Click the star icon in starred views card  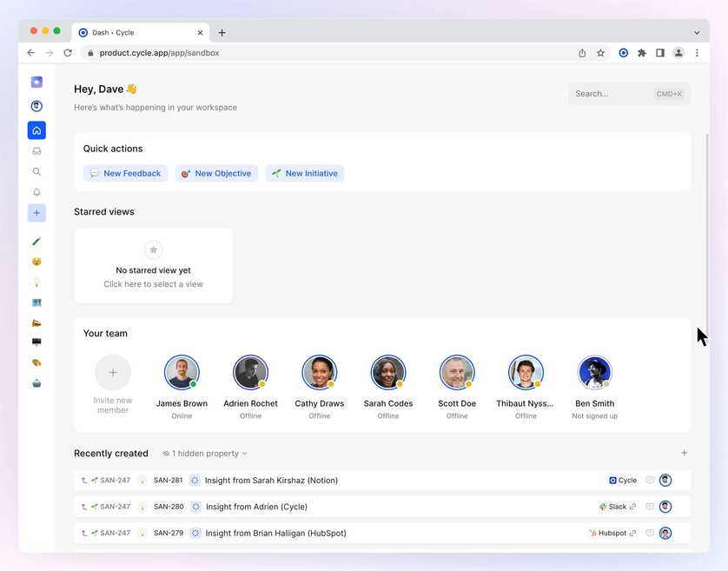click(x=153, y=250)
